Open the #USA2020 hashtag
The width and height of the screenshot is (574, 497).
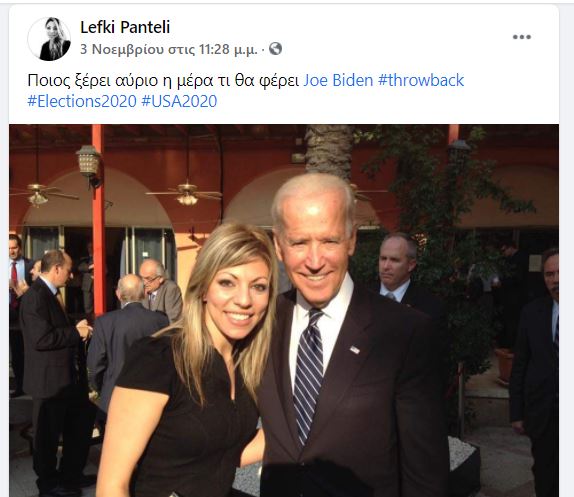click(x=179, y=101)
